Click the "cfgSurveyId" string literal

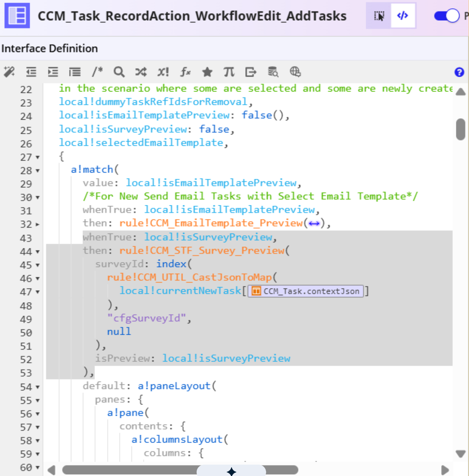[146, 318]
